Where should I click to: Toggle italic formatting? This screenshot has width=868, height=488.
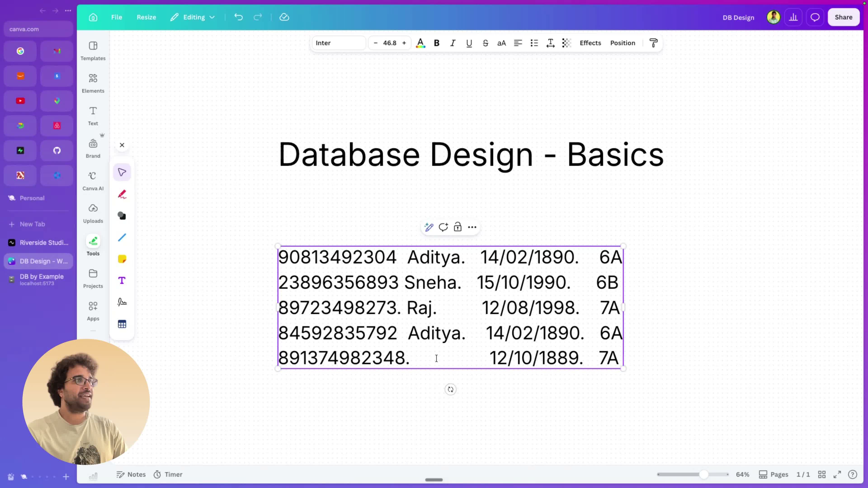(x=453, y=43)
